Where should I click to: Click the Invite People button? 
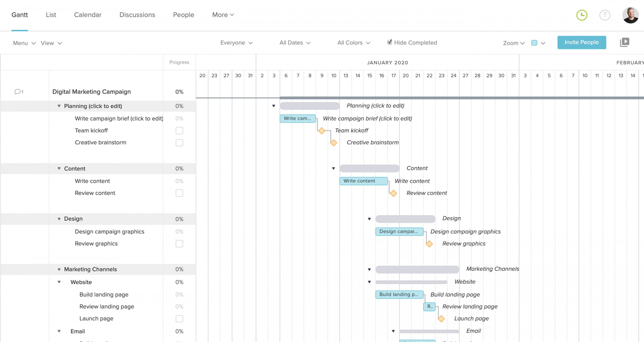click(x=581, y=42)
